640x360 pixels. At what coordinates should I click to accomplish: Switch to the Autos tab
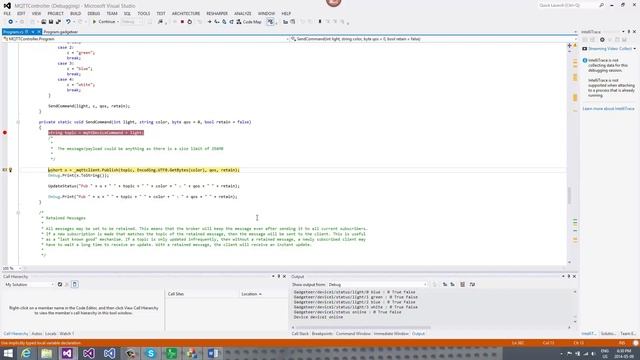coord(37,333)
